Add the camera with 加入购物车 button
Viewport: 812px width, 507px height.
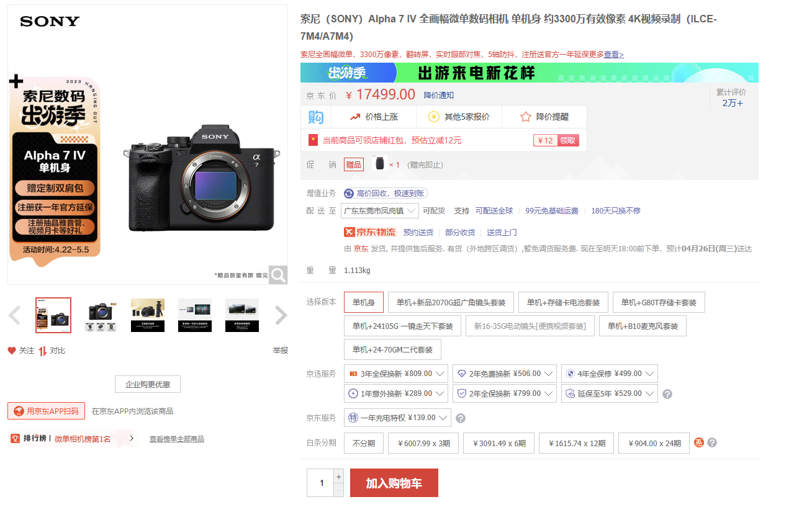click(394, 483)
